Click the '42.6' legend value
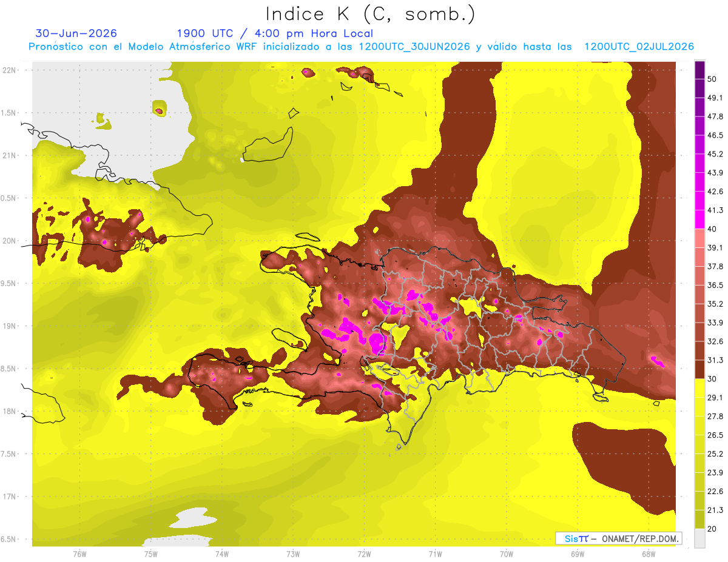Screen dimensions: 728x562 (715, 192)
